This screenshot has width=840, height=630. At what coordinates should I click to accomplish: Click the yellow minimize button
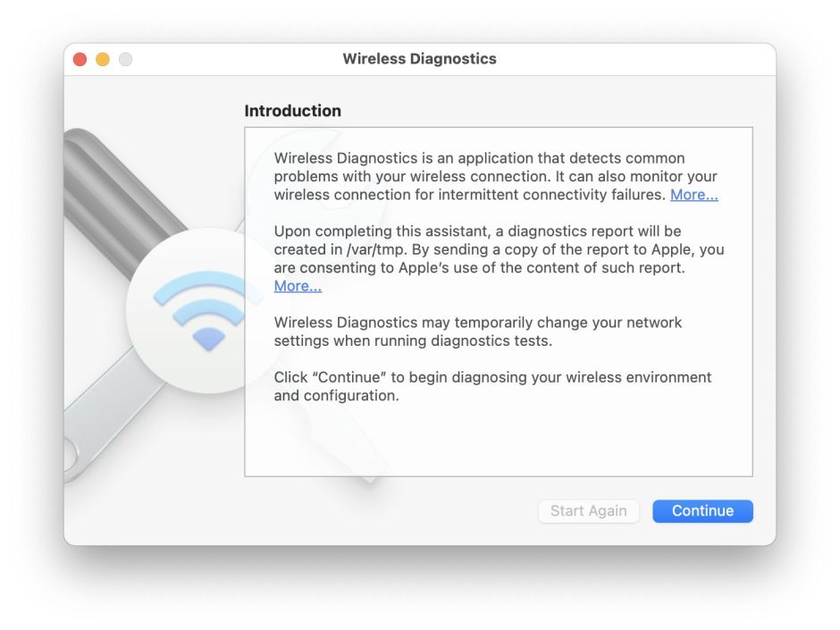click(x=103, y=59)
